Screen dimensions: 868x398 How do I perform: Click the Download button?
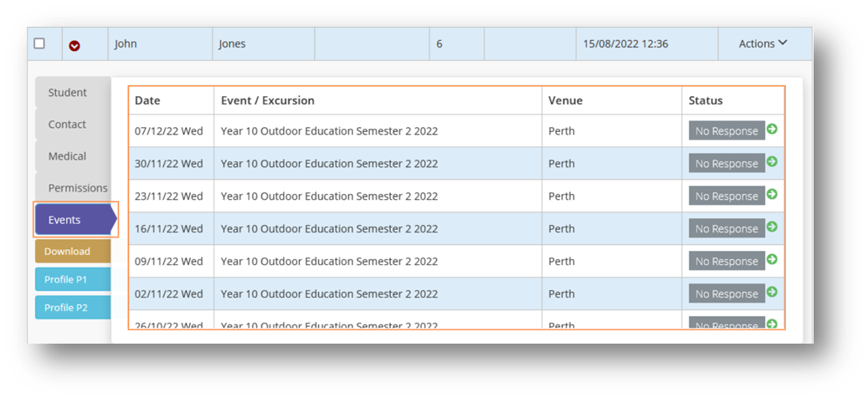(73, 252)
